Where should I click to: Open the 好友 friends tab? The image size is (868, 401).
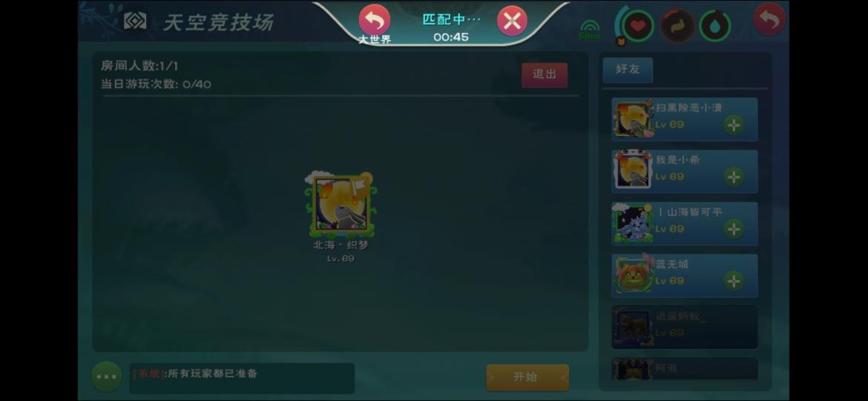point(628,70)
